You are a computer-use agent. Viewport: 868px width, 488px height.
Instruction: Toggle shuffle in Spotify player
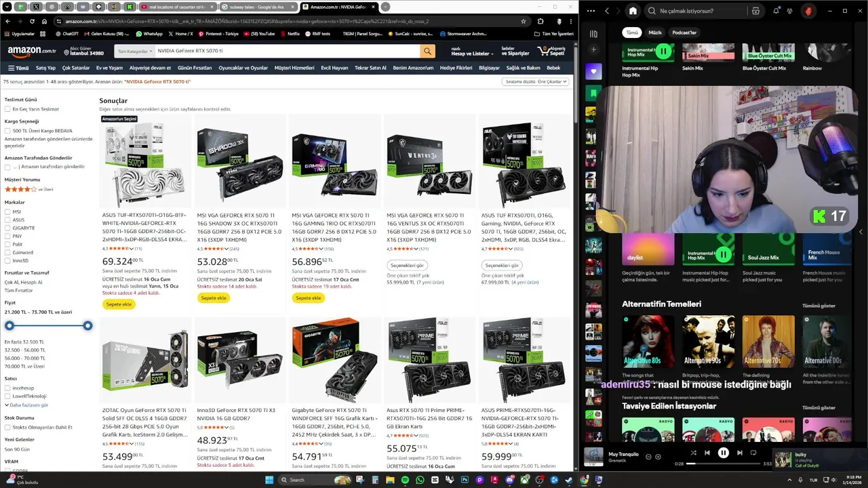click(x=693, y=453)
